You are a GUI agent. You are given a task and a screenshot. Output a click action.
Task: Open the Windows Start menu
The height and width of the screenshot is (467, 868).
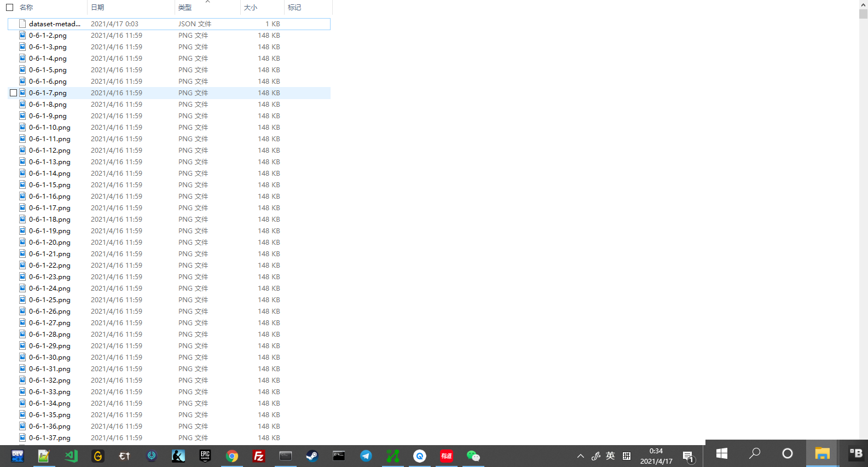[x=722, y=453]
